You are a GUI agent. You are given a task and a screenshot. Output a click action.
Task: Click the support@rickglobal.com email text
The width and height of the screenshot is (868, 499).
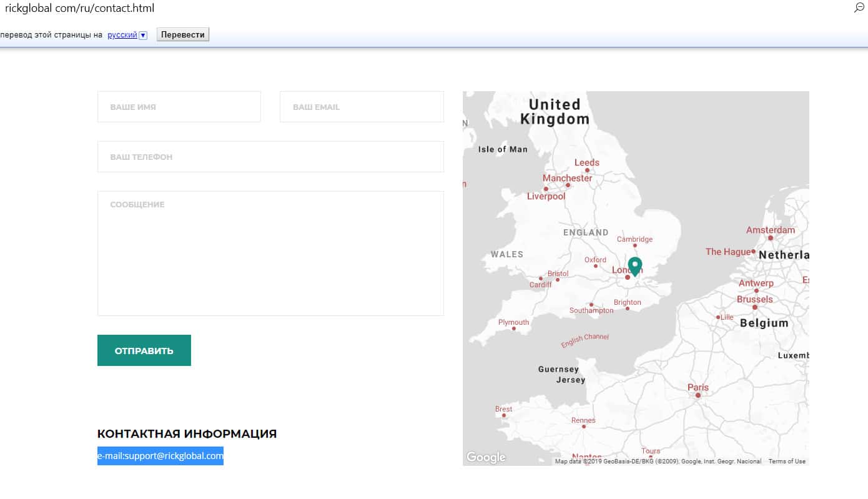174,456
